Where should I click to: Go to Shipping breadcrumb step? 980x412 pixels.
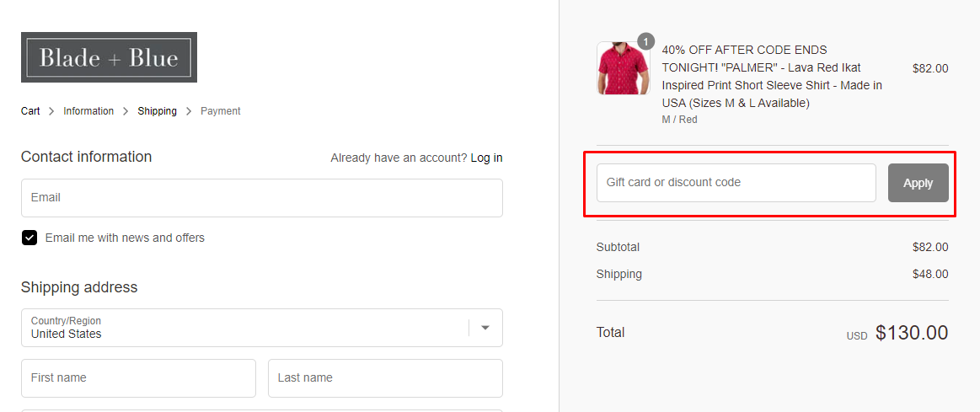(157, 111)
